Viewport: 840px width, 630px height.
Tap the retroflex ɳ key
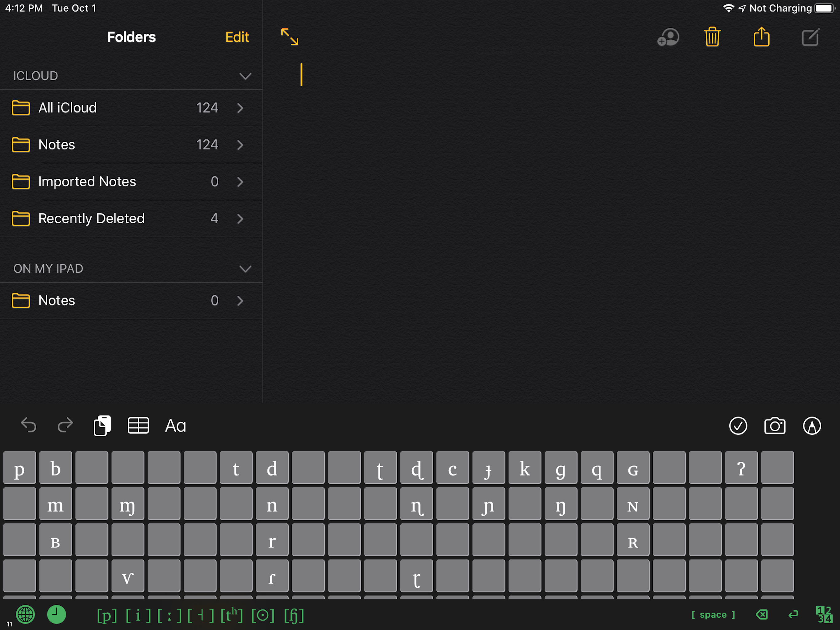pos(416,504)
